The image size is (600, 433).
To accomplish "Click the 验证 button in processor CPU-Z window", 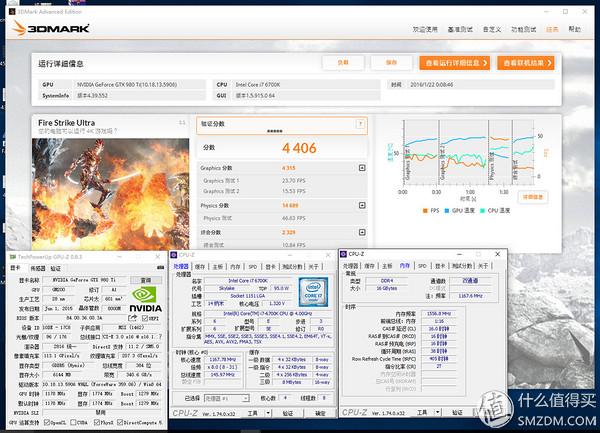I will point(288,413).
